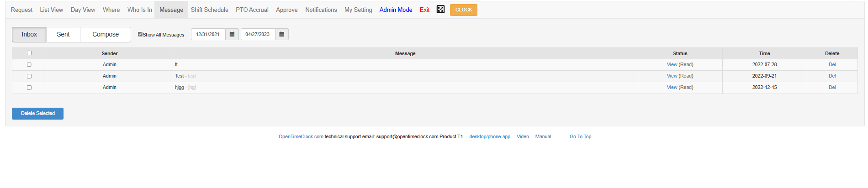868x188 pixels.
Task: Switch to the Sent tab
Action: 63,34
